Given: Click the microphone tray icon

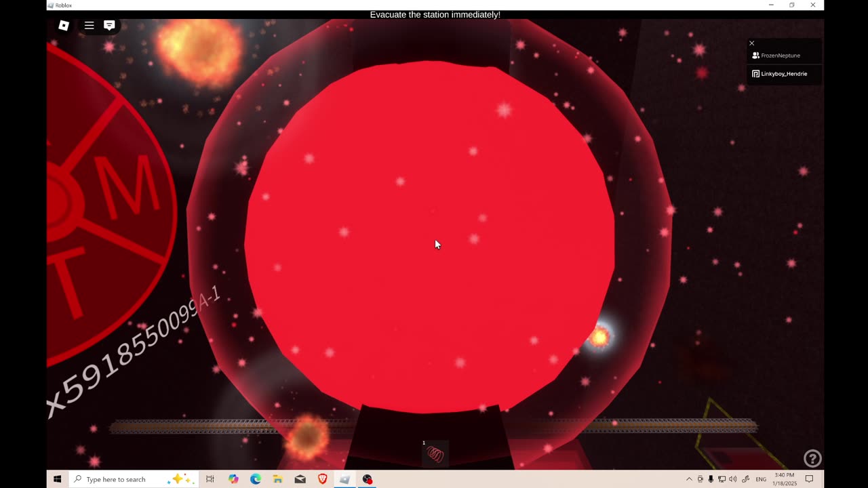Looking at the screenshot, I should [711, 479].
